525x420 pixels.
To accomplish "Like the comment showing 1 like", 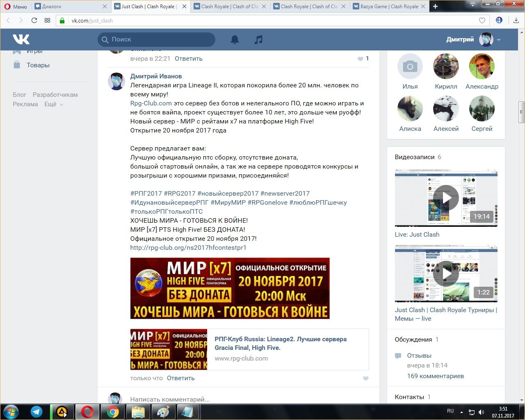I will [x=363, y=58].
